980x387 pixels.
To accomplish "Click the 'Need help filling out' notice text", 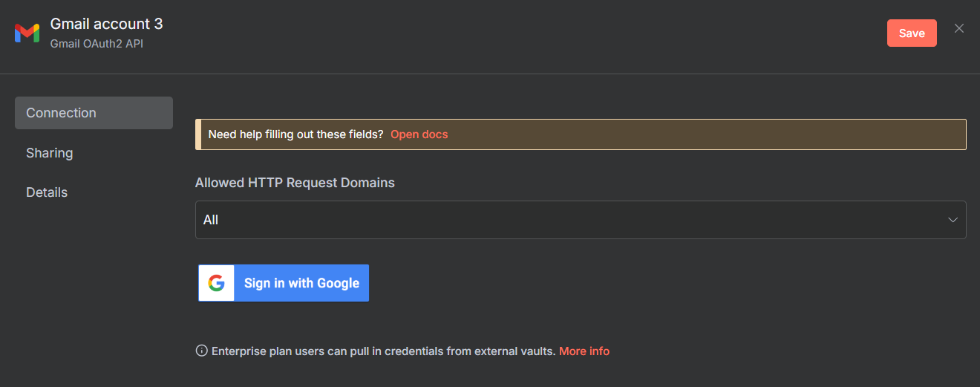I will (295, 134).
